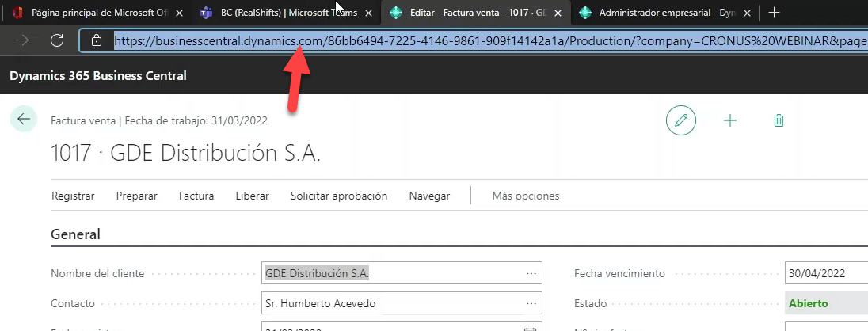
Task: Click the trash can delete icon
Action: coord(779,120)
